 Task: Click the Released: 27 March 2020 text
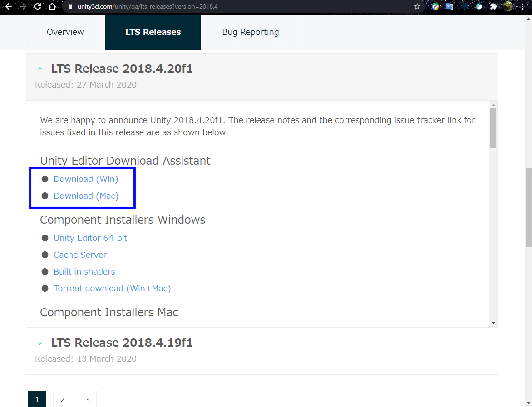(x=86, y=85)
